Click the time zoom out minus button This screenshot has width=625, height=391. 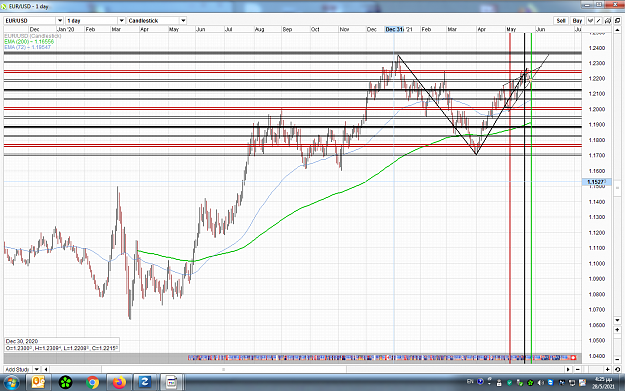578,369
